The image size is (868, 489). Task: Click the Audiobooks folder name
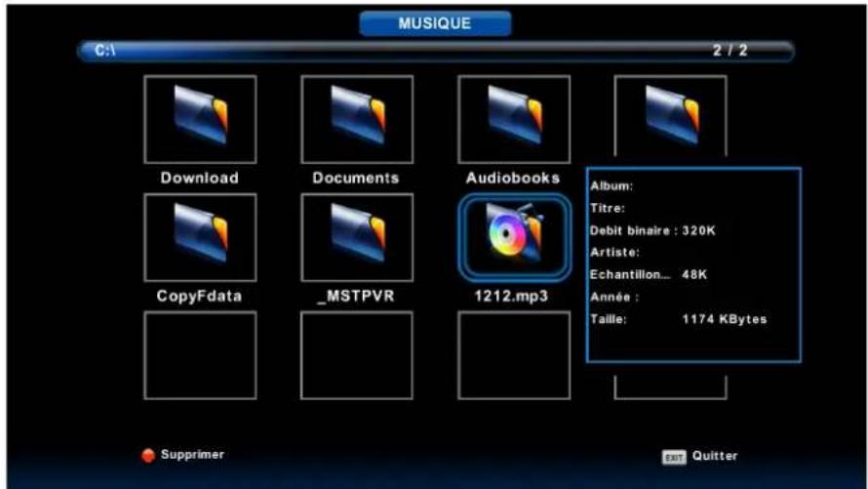513,178
